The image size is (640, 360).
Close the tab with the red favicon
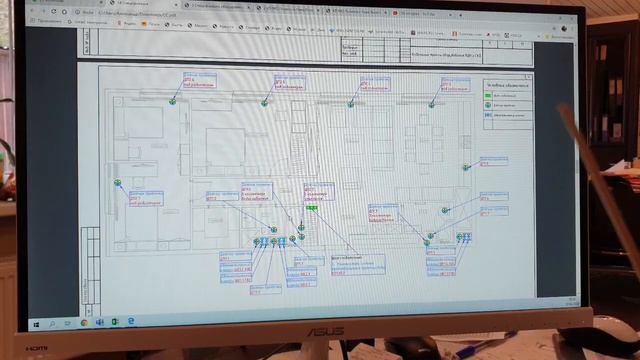pos(451,14)
